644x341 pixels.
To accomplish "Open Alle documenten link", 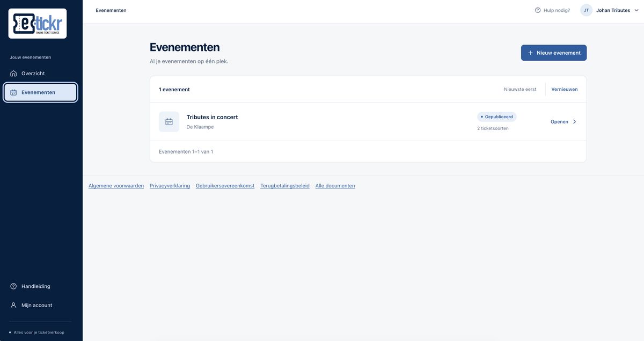I will 335,186.
